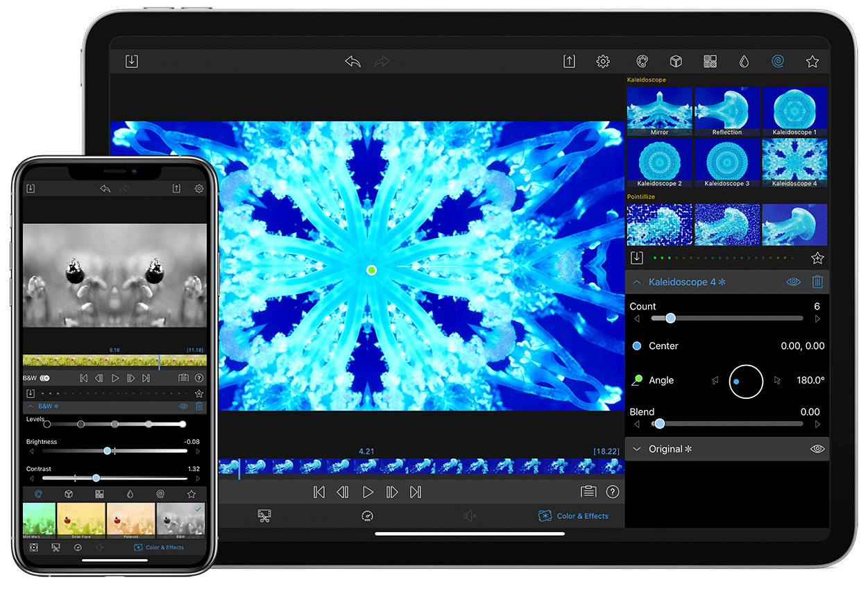Image resolution: width=868 pixels, height=591 pixels.
Task: Click the Center keyframe dot
Action: point(637,345)
